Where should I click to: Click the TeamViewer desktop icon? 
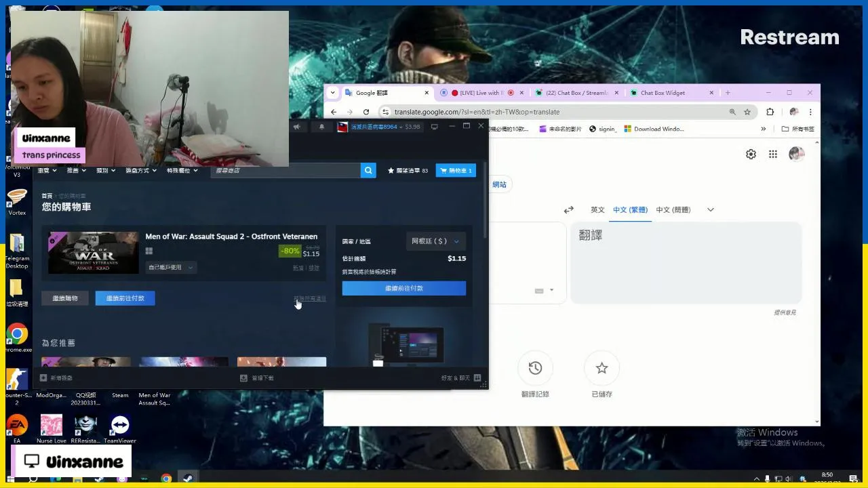tap(120, 428)
